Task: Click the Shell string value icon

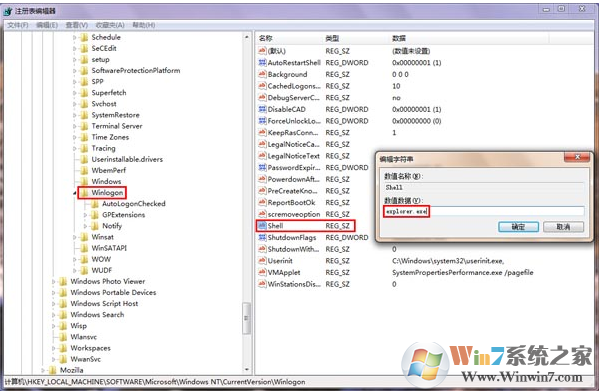Action: pyautogui.click(x=262, y=226)
